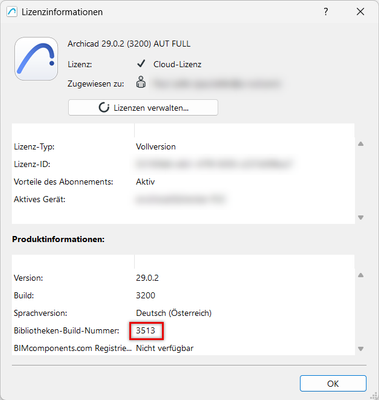379x400 pixels.
Task: Click the Lizenz: label near the logo
Action: tap(80, 64)
